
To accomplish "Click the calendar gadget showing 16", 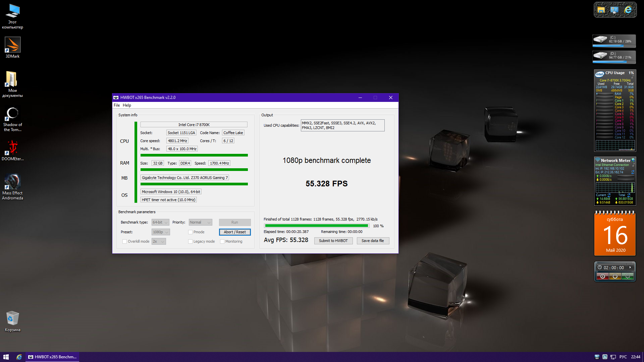I will pyautogui.click(x=615, y=234).
